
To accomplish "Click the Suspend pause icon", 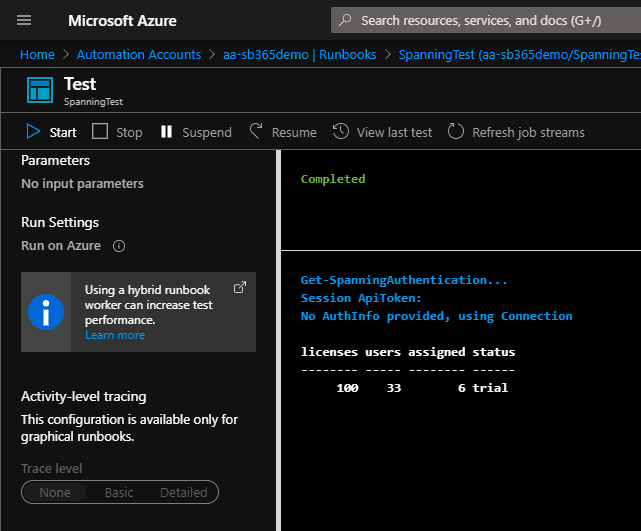I will coord(166,132).
